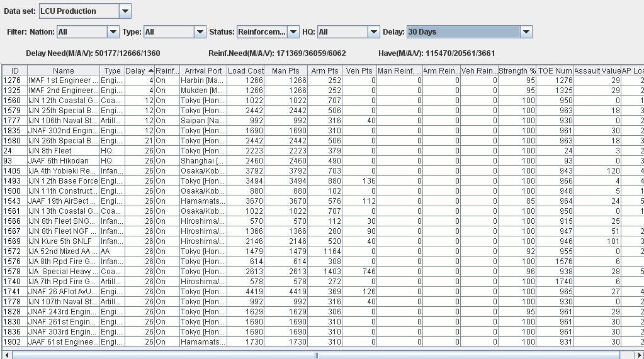Image resolution: width=644 pixels, height=359 pixels.
Task: Sort by Arm Rein column header
Action: point(441,70)
